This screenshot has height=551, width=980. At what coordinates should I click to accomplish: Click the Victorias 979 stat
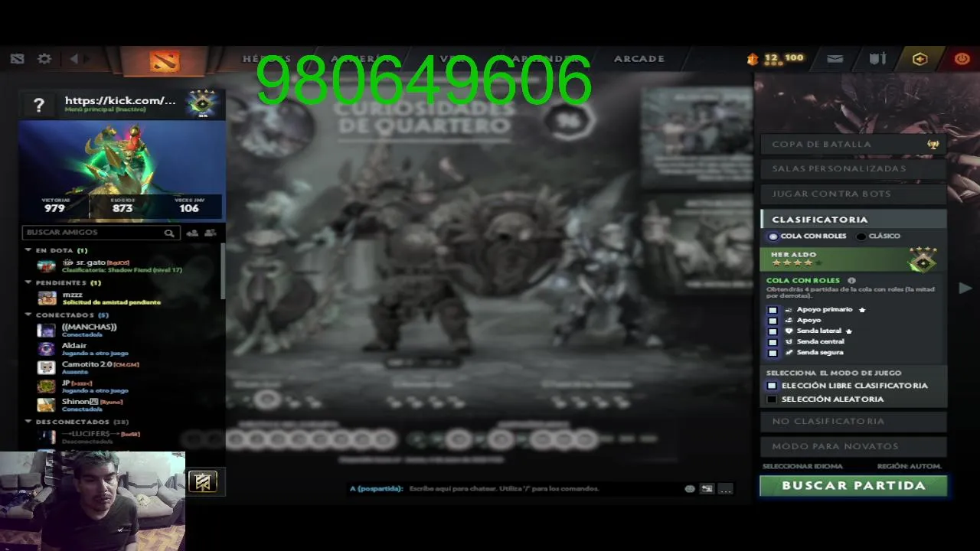point(54,205)
